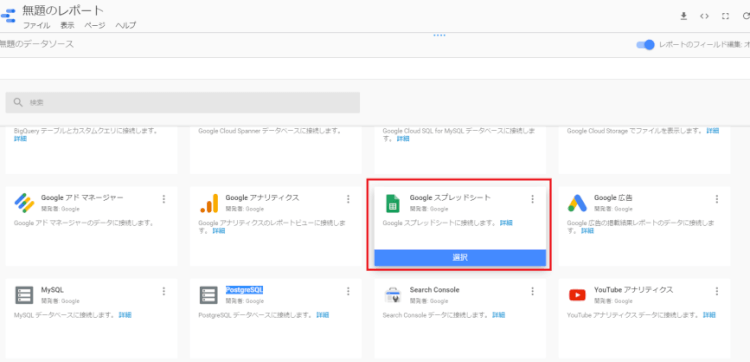Open 詳細 link for YouTube アナリティクス
This screenshot has width=750, height=362.
tap(710, 315)
